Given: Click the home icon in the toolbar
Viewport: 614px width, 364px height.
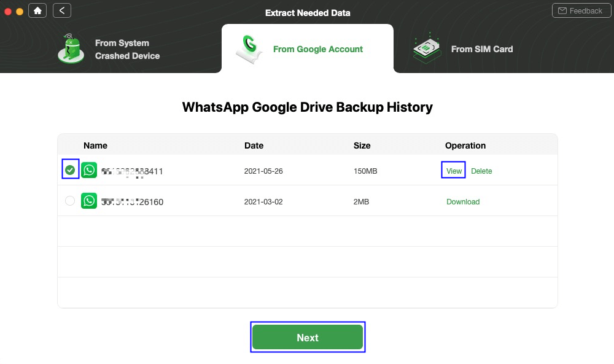Looking at the screenshot, I should coord(37,10).
